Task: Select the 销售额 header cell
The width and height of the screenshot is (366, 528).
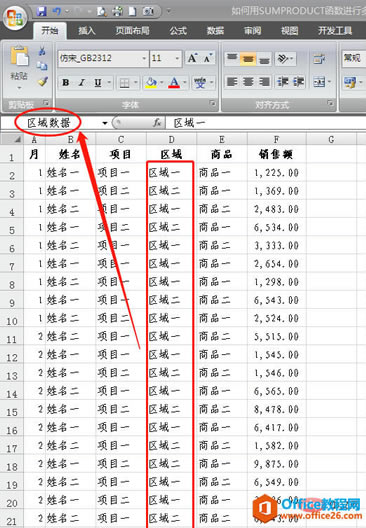Action: pos(276,155)
